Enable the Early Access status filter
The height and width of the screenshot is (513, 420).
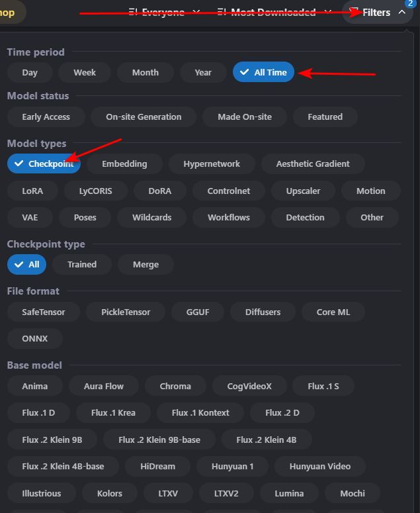click(x=46, y=117)
